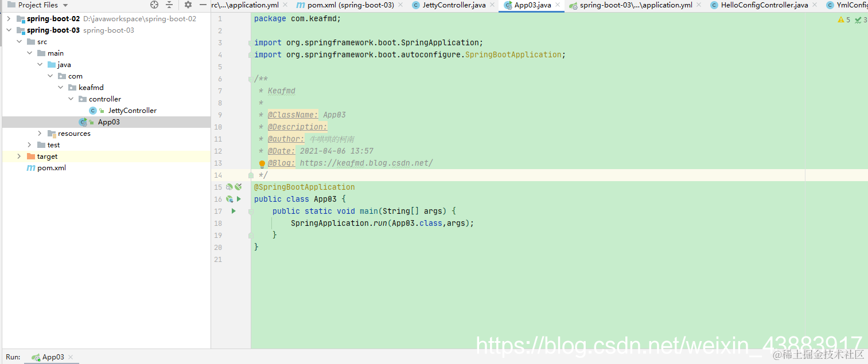Click the locate/select opened file crosshair icon
Viewport: 868px width, 364px height.
(154, 5)
